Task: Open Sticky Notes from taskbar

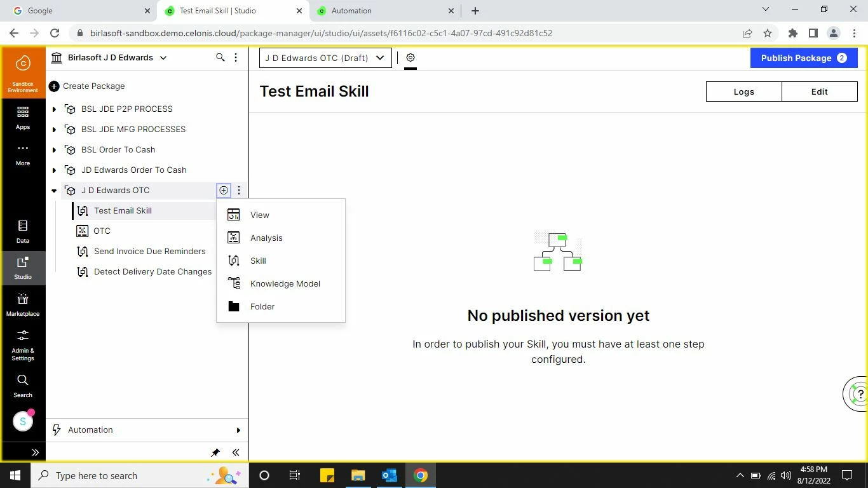Action: coord(327,475)
